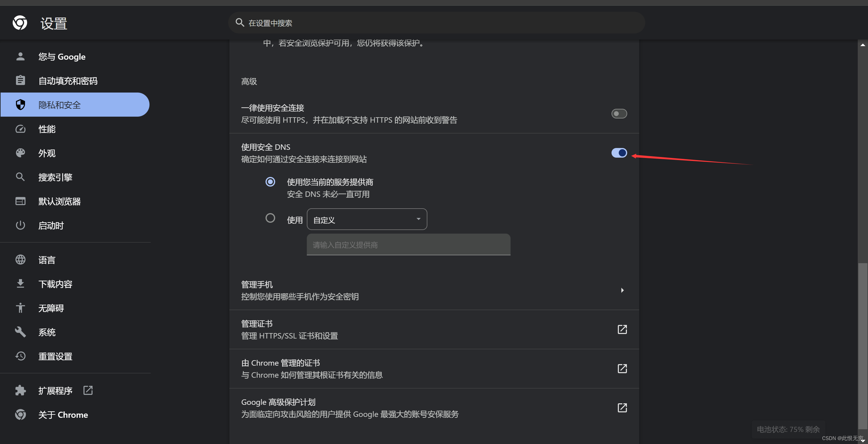The width and height of the screenshot is (868, 444).
Task: Toggle the 使用安全DNS switch on
Action: coord(619,152)
